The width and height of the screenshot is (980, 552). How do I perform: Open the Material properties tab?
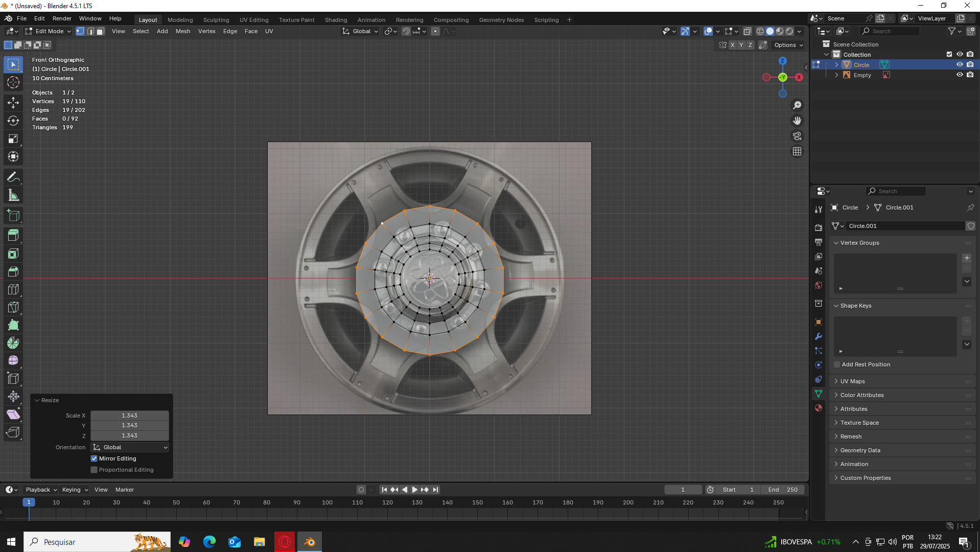coord(819,408)
